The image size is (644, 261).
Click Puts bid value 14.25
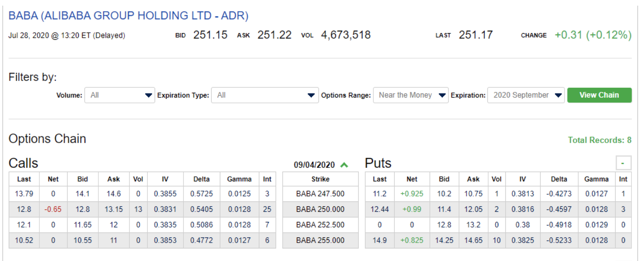pyautogui.click(x=444, y=240)
